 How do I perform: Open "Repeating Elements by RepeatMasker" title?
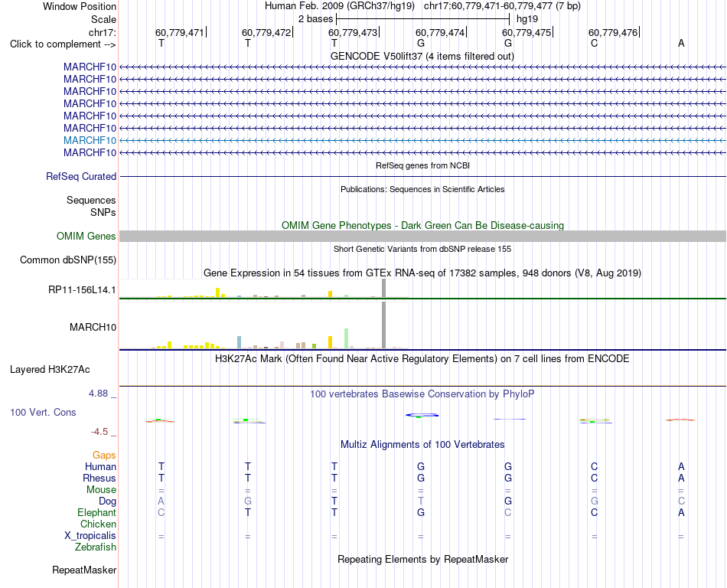tap(422, 559)
